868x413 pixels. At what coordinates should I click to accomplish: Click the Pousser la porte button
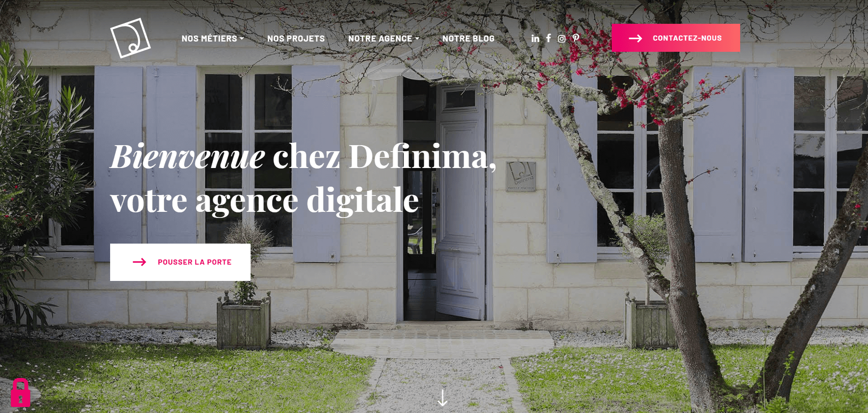(180, 262)
